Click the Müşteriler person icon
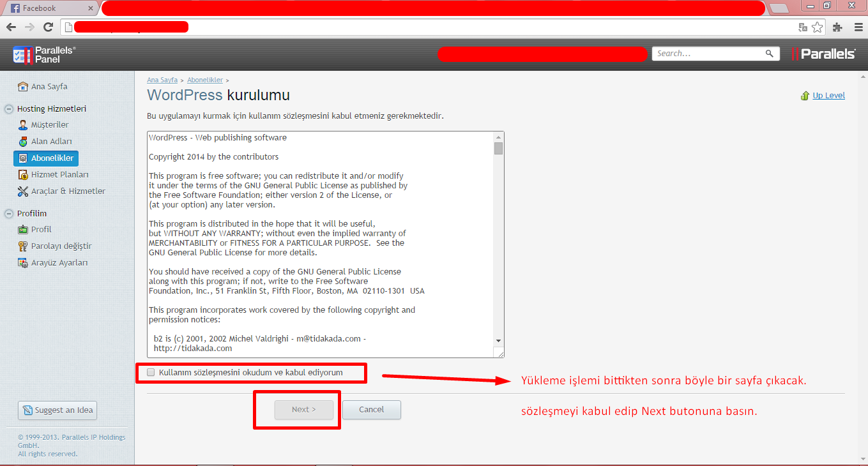This screenshot has width=868, height=466. tap(24, 125)
